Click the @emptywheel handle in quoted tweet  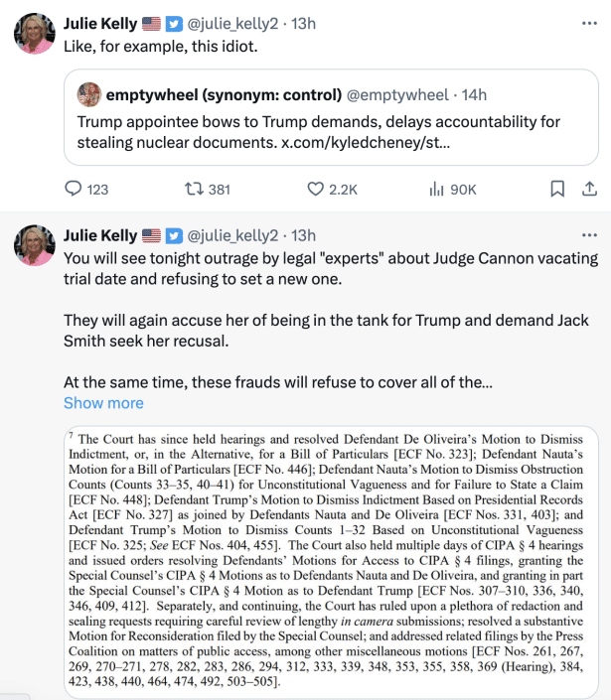[396, 94]
